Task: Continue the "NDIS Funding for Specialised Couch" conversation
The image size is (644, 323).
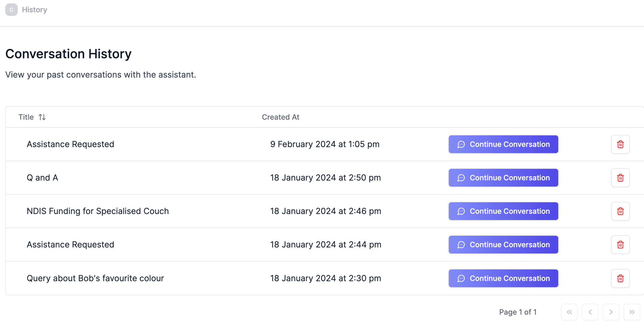Action: [x=503, y=211]
